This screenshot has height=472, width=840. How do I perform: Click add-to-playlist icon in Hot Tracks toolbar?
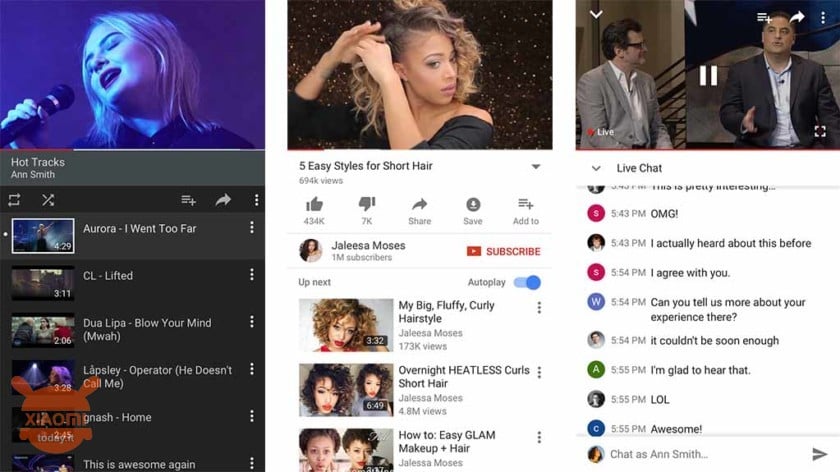tap(189, 200)
